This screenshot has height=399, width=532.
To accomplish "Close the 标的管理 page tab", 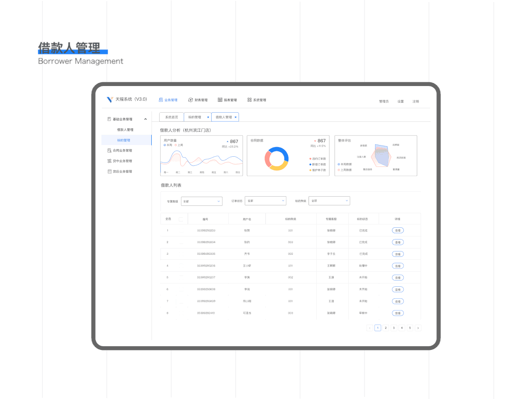I will coord(208,117).
